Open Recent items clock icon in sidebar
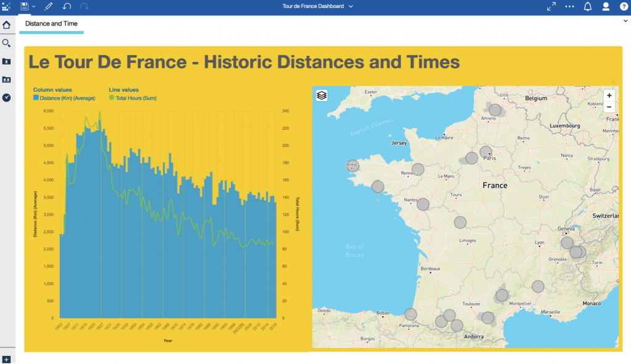 (6, 98)
